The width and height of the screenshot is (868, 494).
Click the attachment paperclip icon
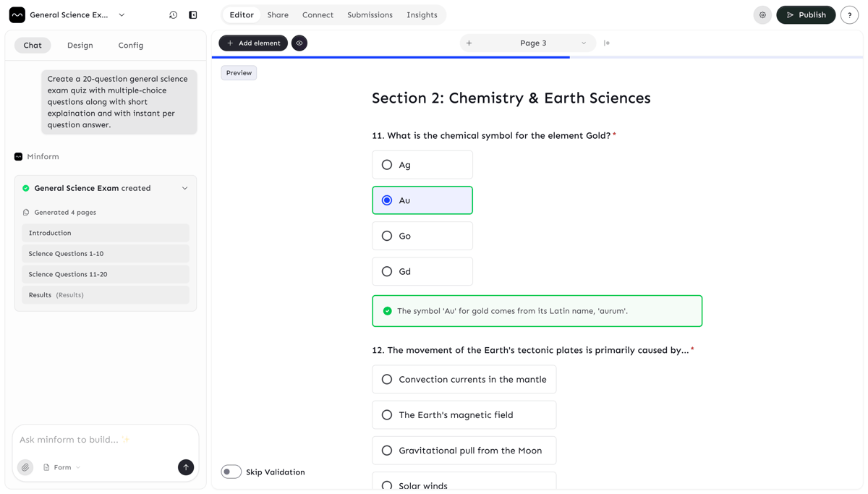coord(25,467)
